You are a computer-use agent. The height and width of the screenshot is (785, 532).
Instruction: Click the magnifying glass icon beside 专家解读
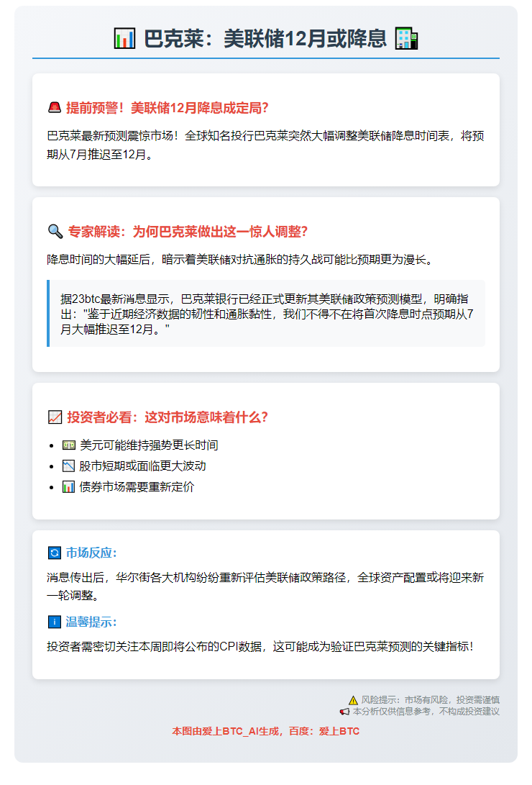click(x=55, y=231)
